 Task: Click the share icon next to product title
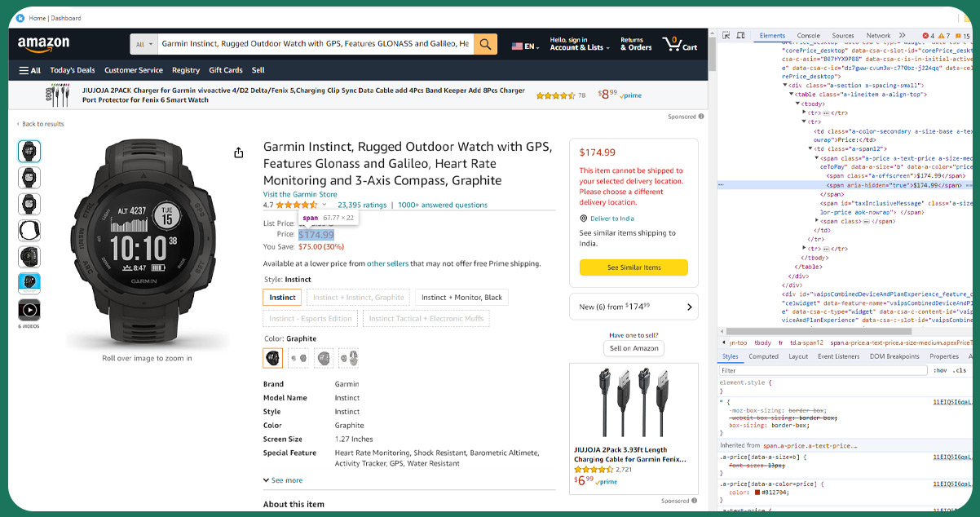pos(238,152)
